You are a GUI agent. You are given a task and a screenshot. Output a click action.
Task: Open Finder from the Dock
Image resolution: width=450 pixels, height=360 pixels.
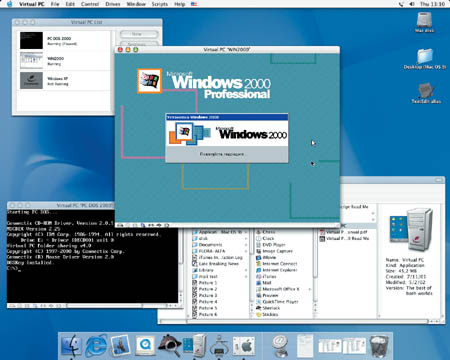[x=71, y=345]
